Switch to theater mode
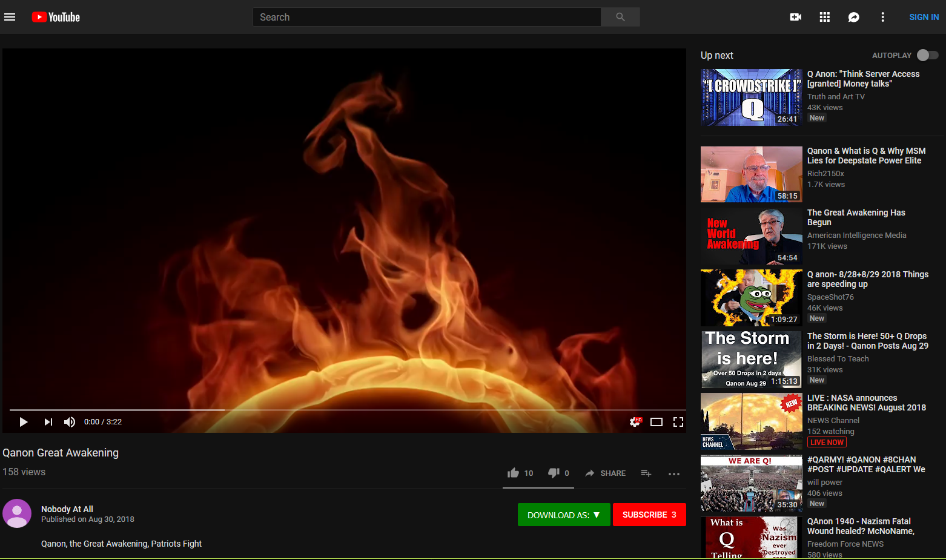The image size is (946, 560). (x=657, y=422)
